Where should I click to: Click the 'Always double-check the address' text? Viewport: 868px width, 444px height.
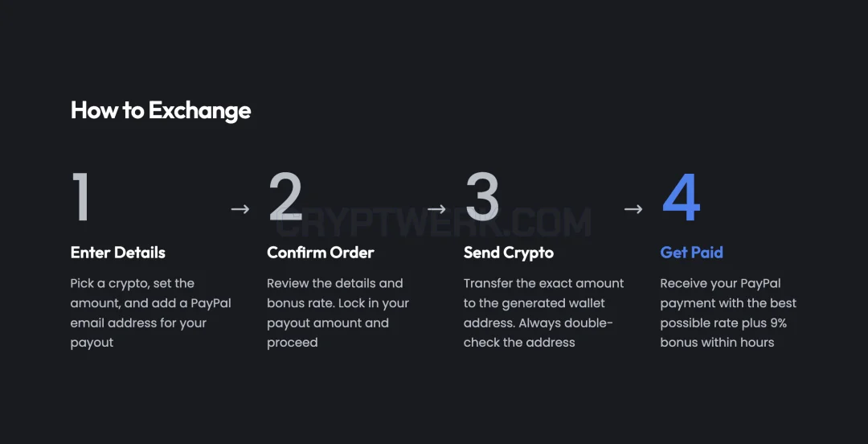pyautogui.click(x=538, y=332)
